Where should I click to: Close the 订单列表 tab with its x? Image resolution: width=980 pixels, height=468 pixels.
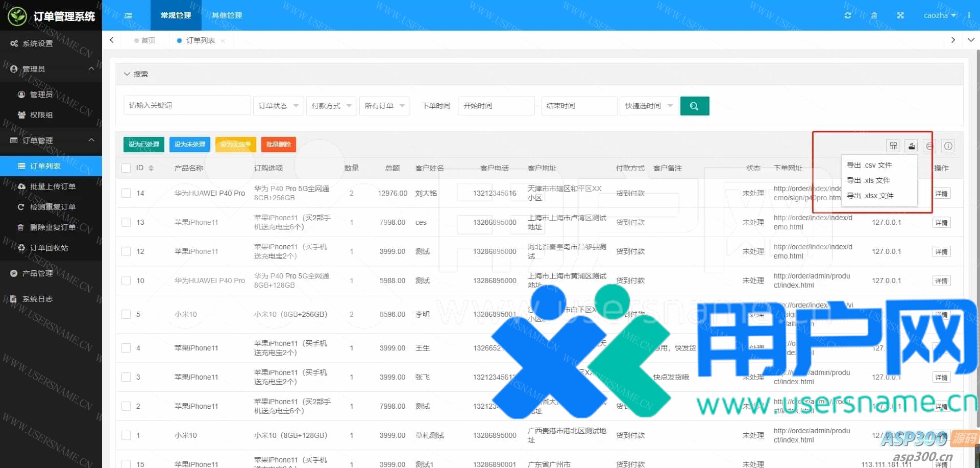pos(223,41)
